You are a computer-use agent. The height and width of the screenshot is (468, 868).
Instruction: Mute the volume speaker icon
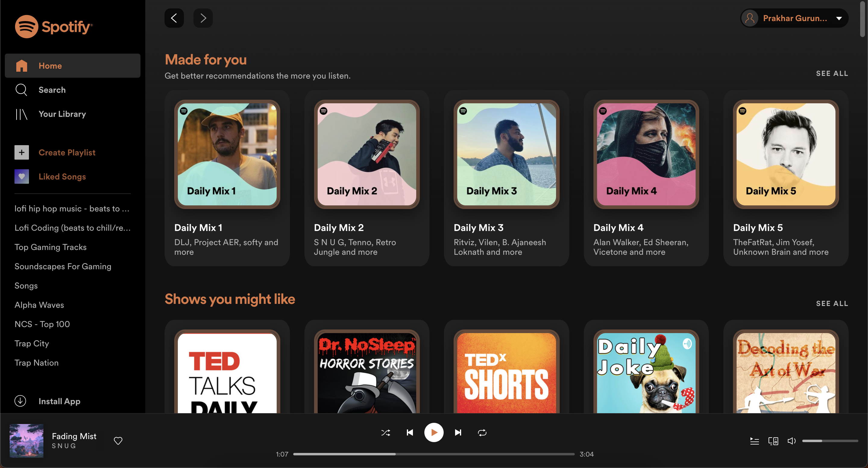click(791, 441)
